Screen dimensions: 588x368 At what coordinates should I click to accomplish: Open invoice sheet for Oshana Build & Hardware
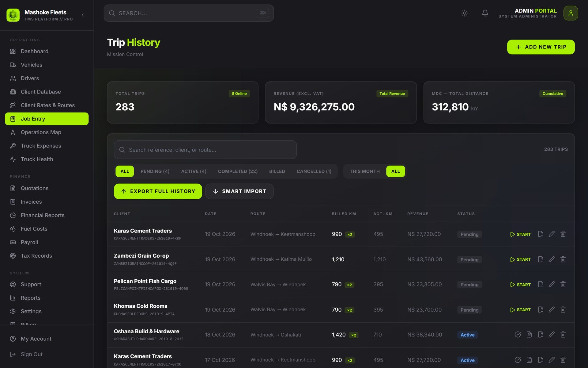pyautogui.click(x=529, y=335)
